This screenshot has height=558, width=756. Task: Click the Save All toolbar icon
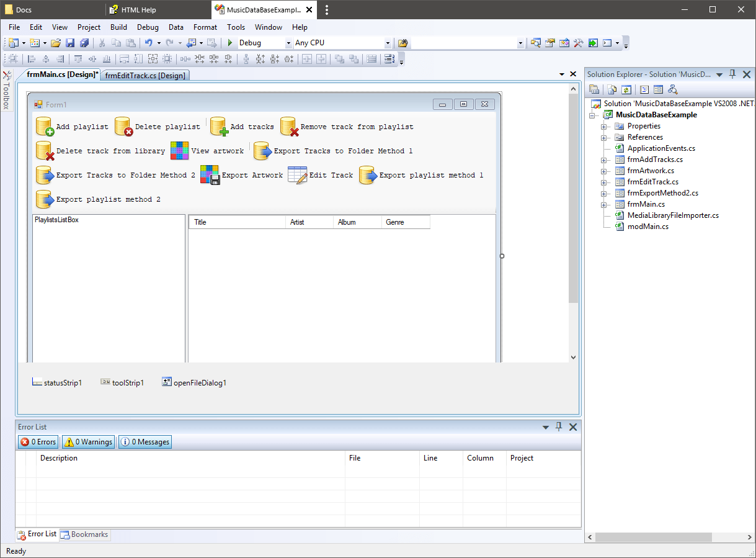coord(84,43)
